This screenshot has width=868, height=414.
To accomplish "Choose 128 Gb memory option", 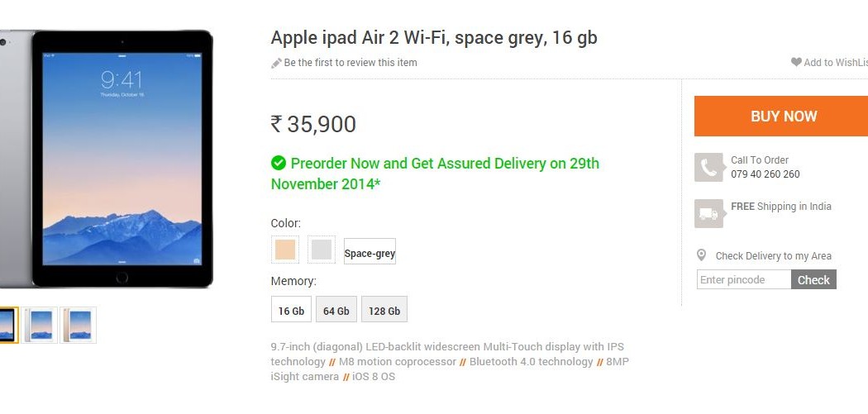I will click(384, 310).
